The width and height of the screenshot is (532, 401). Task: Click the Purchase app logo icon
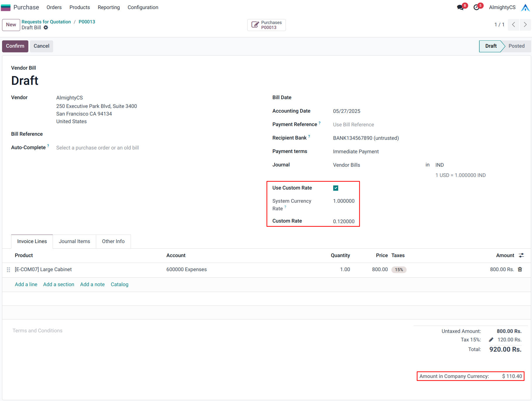tap(6, 7)
